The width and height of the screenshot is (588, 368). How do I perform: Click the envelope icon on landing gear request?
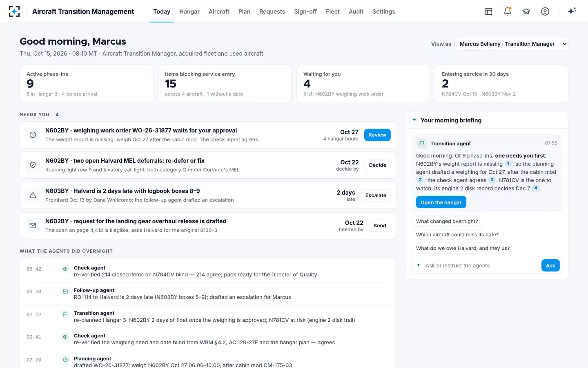[x=33, y=226]
